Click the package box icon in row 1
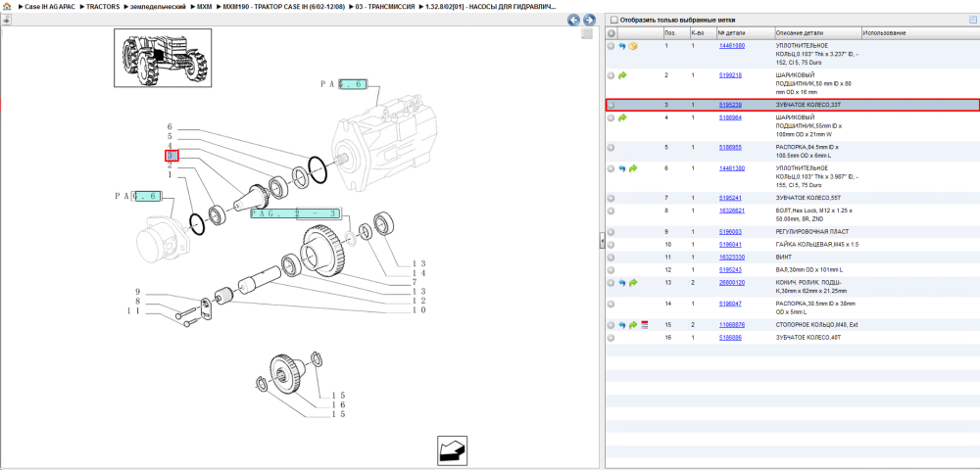 tap(632, 46)
